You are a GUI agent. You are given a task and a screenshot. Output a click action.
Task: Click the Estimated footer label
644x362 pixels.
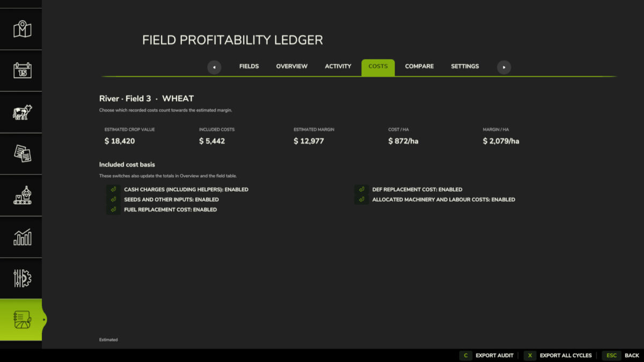pos(108,340)
